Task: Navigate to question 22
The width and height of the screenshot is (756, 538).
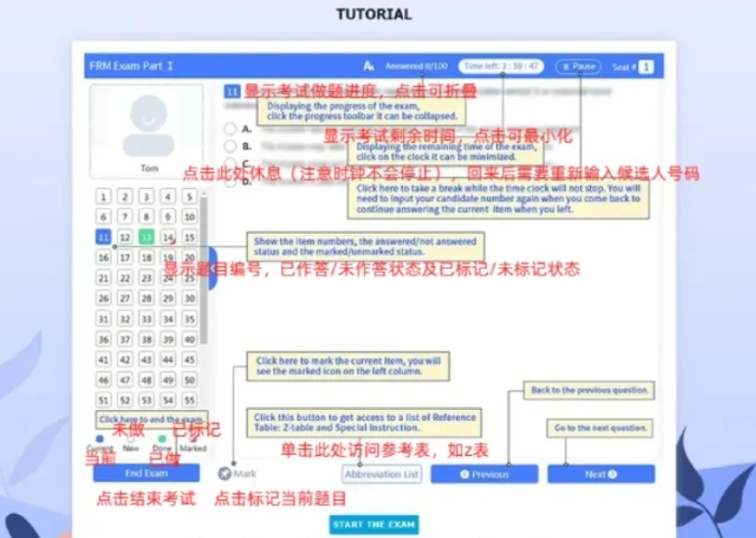Action: pos(124,278)
